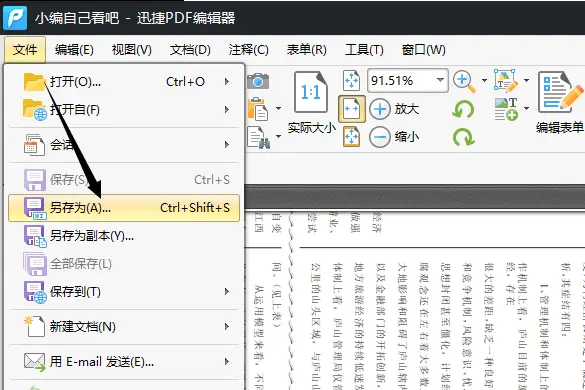Click the 1:1 实际大小 button
The image size is (585, 390).
click(311, 103)
